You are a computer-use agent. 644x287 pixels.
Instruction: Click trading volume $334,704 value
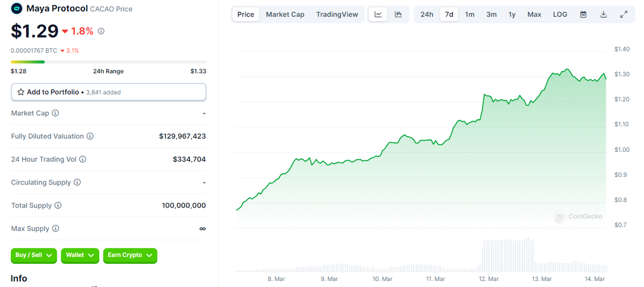[x=189, y=159]
